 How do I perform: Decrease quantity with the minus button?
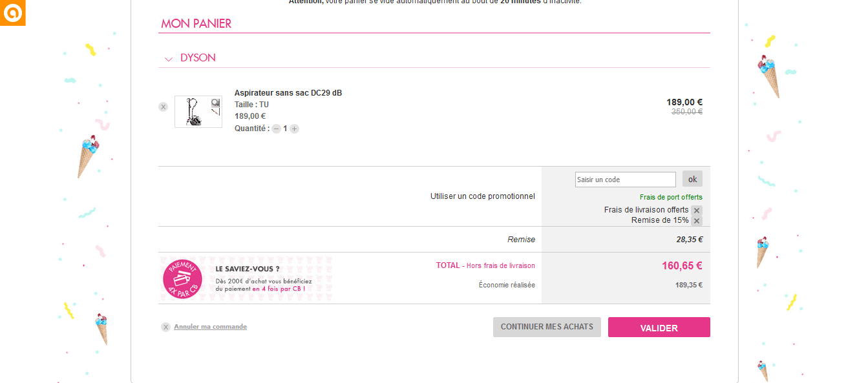pos(276,129)
